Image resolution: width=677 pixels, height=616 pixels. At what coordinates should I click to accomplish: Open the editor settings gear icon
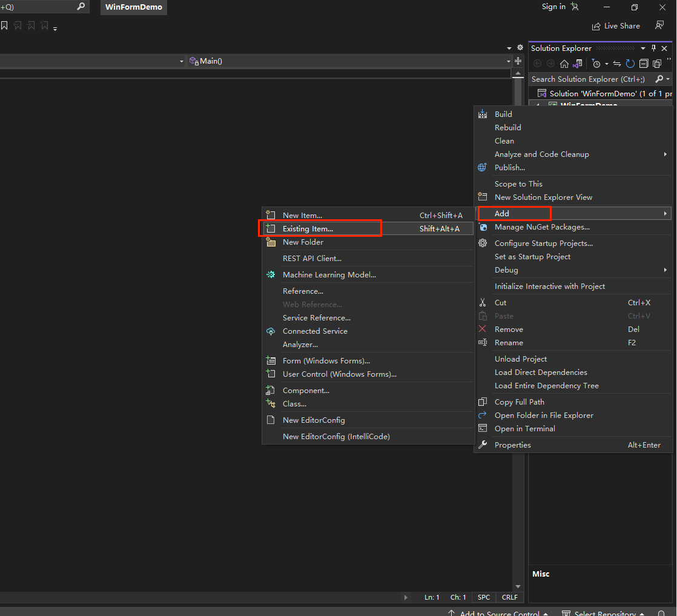[520, 48]
